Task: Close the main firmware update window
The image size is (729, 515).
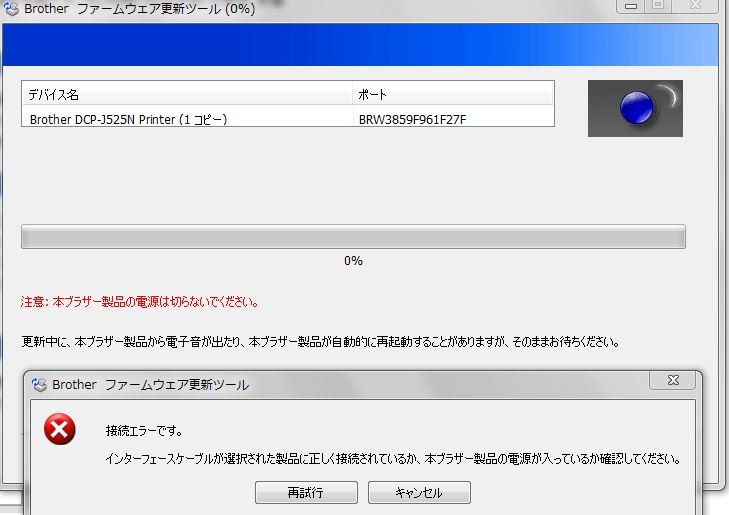Action: tap(695, 6)
